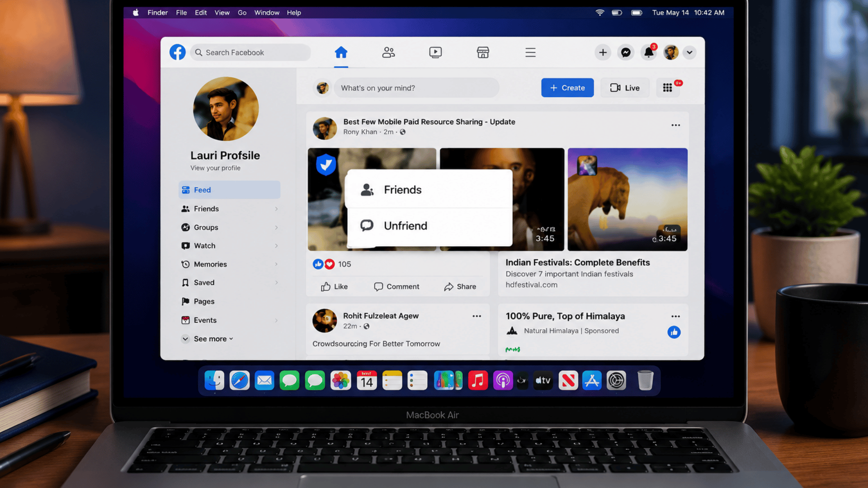This screenshot has height=488, width=868.
Task: Open the Window menu in menu bar
Action: click(x=267, y=13)
